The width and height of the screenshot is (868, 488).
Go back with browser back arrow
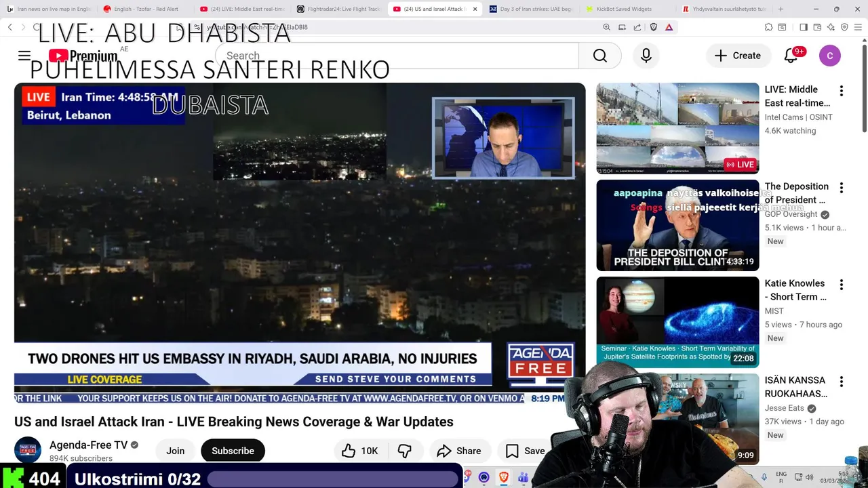(9, 27)
